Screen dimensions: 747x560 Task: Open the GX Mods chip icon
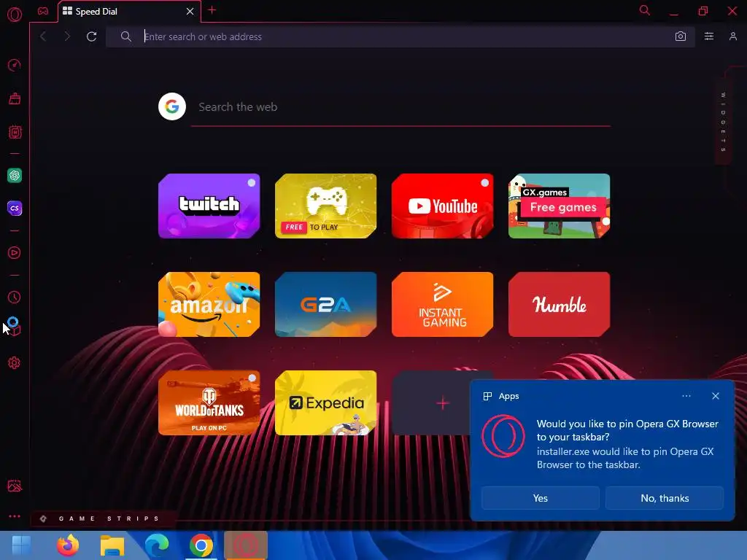tap(15, 132)
